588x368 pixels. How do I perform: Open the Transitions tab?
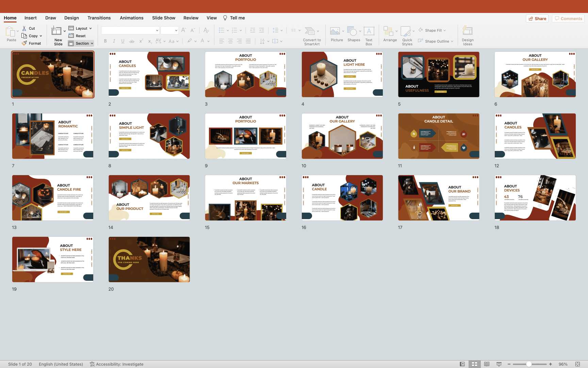pos(99,18)
